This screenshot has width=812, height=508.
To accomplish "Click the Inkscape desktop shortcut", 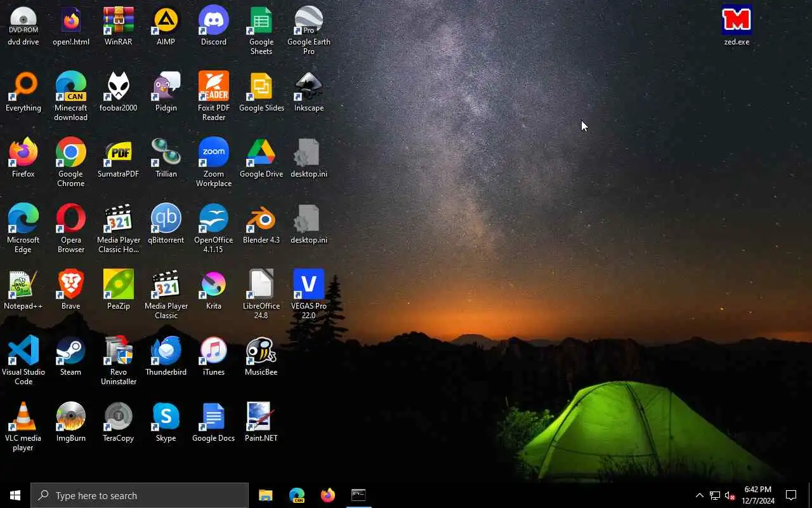I will (309, 92).
